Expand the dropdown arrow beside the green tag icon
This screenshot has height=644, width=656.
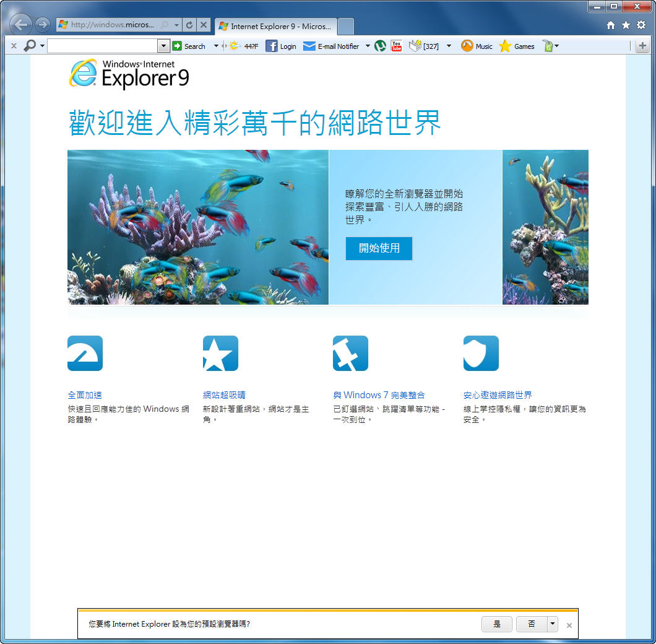[x=557, y=46]
